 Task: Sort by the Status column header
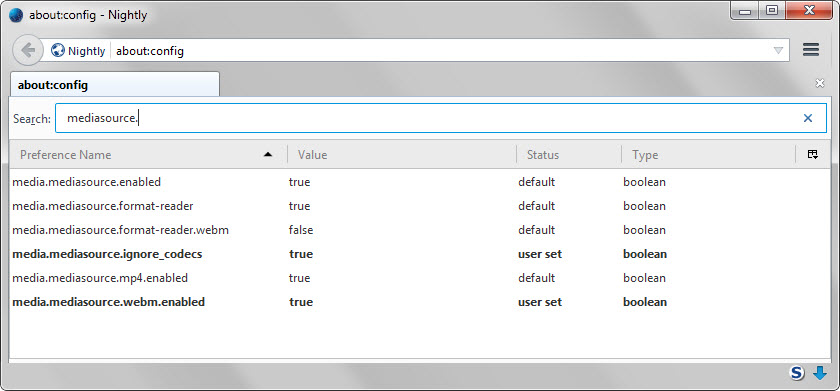(x=569, y=155)
